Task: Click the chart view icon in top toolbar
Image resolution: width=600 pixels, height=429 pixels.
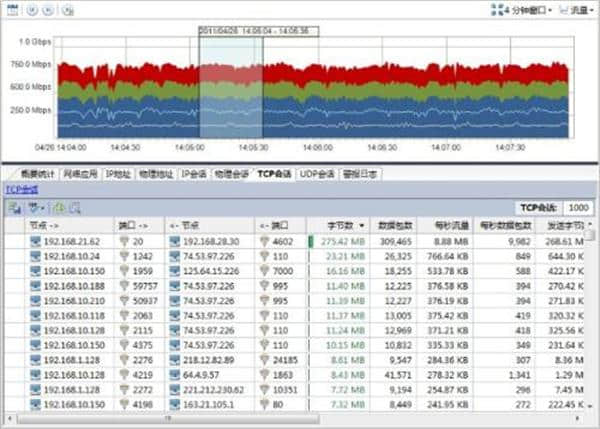Action: click(12, 9)
